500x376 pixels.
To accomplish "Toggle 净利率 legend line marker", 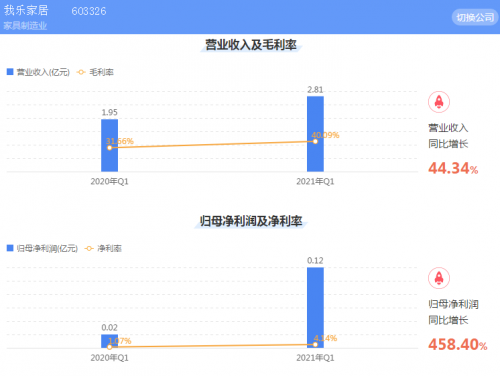I will tap(89, 248).
